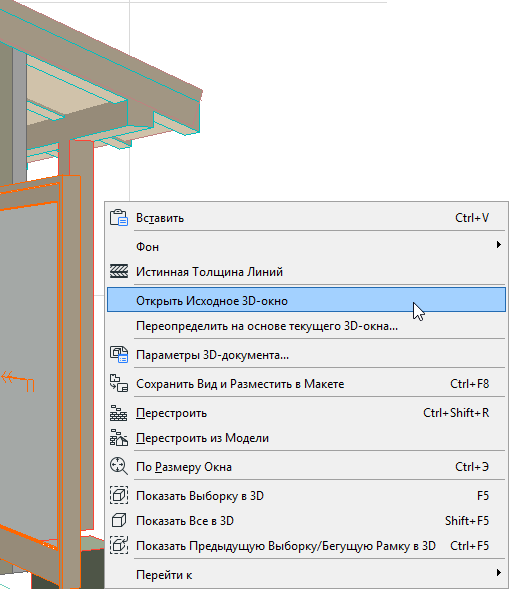Choose Переопределить на основе текущего 3D-окна
The height and width of the screenshot is (589, 509).
(x=306, y=326)
